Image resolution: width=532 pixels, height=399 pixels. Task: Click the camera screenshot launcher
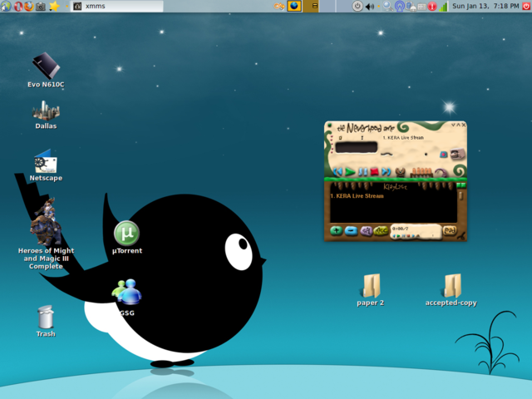[41, 6]
